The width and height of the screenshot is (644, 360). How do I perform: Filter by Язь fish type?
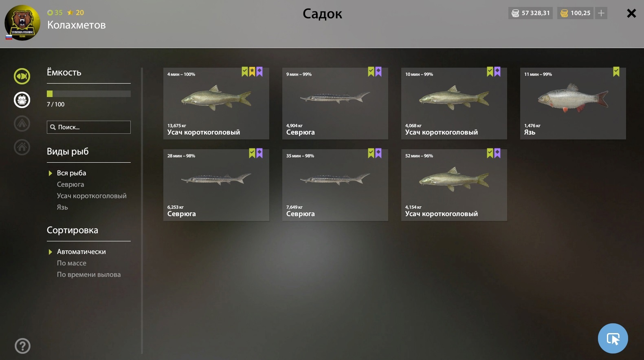[62, 207]
